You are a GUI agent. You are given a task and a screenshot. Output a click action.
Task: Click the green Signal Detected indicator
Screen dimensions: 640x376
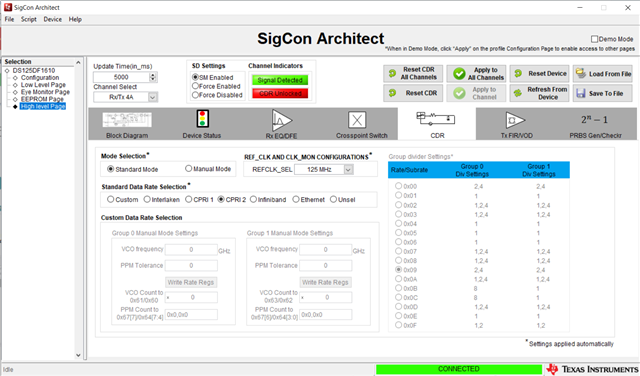tap(280, 80)
